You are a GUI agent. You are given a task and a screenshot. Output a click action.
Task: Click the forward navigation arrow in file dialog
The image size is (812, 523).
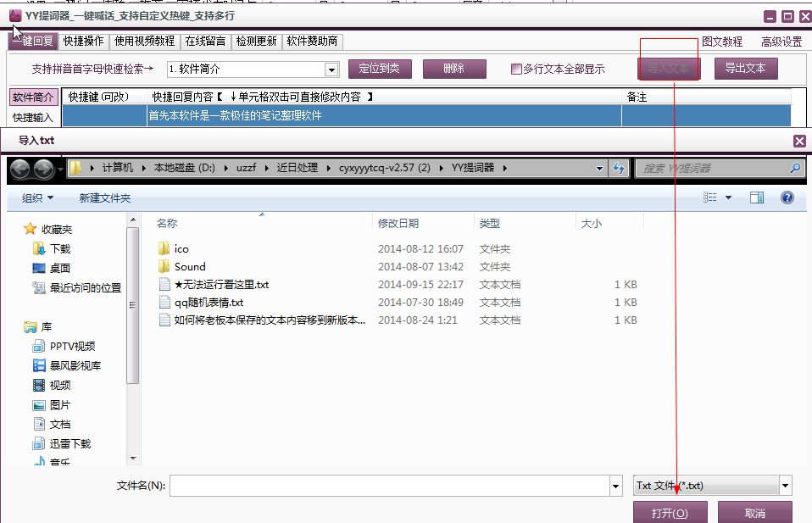click(x=43, y=170)
